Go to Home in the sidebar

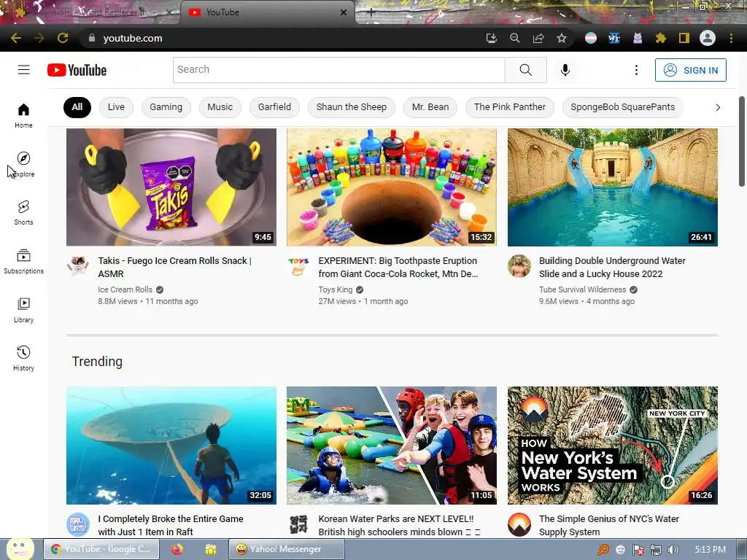coord(23,116)
